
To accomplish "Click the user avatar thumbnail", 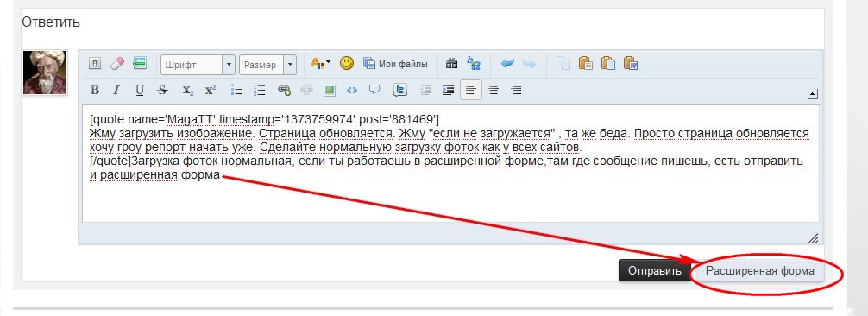I will (45, 72).
